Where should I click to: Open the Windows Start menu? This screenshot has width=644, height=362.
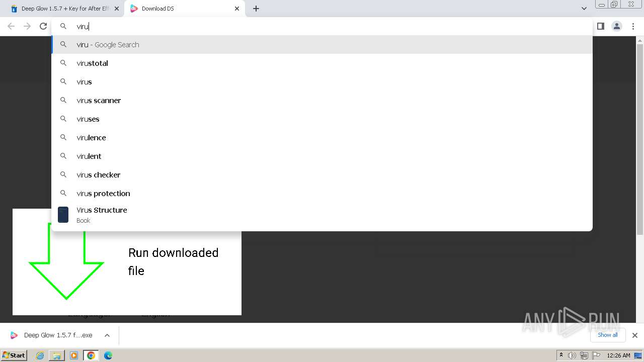14,355
